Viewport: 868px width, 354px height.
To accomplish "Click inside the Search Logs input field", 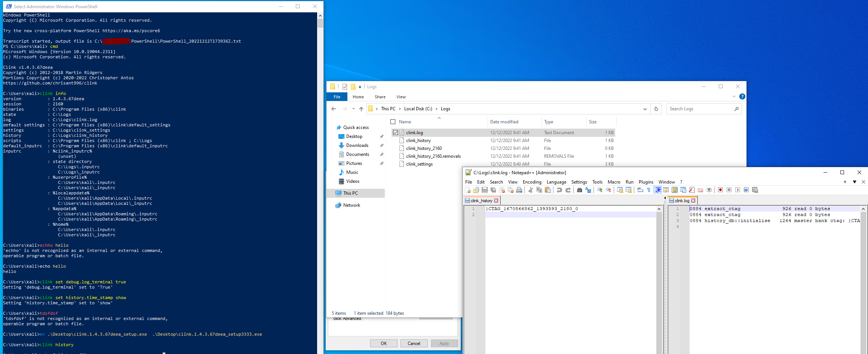I will [699, 109].
